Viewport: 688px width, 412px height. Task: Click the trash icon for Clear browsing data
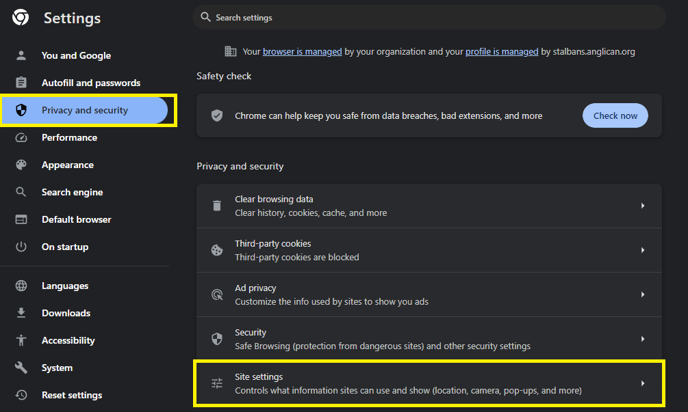[x=217, y=205]
